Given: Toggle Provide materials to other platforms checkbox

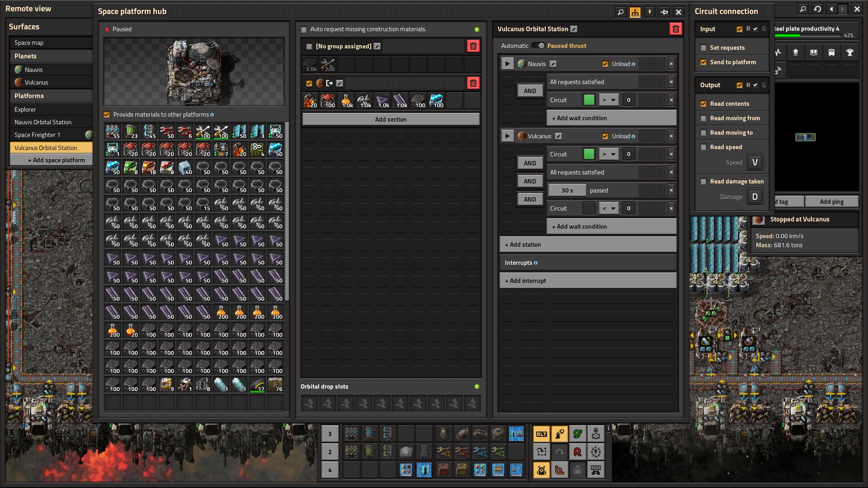Looking at the screenshot, I should (x=107, y=115).
